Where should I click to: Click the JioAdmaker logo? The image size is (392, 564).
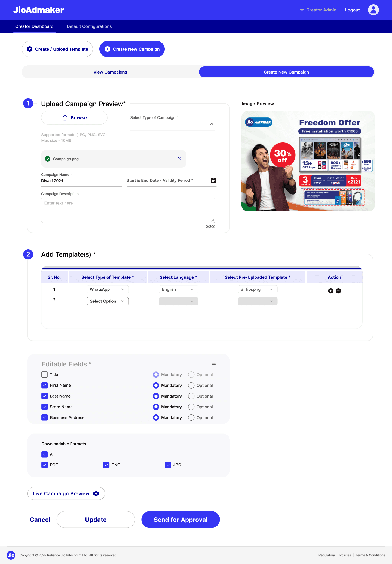tap(39, 10)
